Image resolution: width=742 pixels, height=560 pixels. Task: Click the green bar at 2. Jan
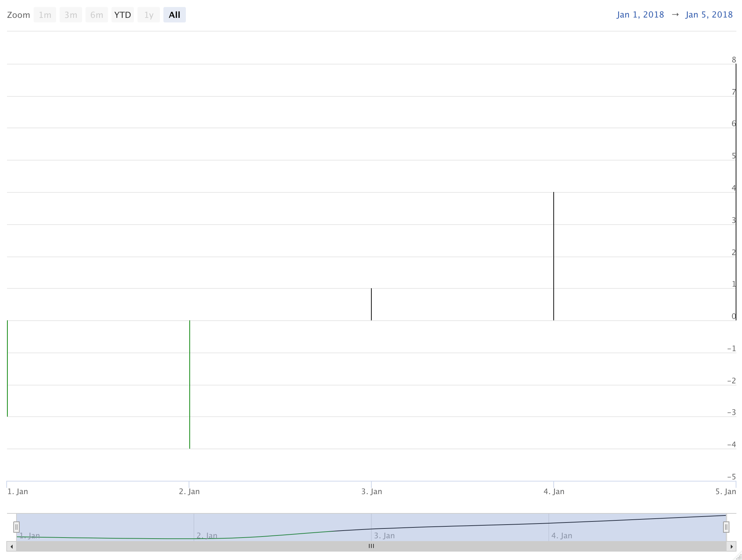coord(190,384)
